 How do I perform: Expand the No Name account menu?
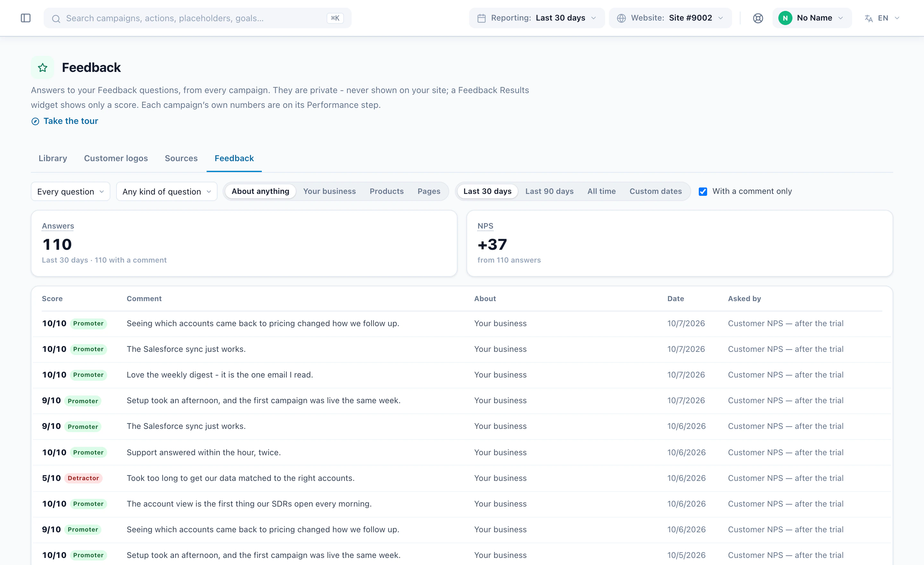(812, 18)
